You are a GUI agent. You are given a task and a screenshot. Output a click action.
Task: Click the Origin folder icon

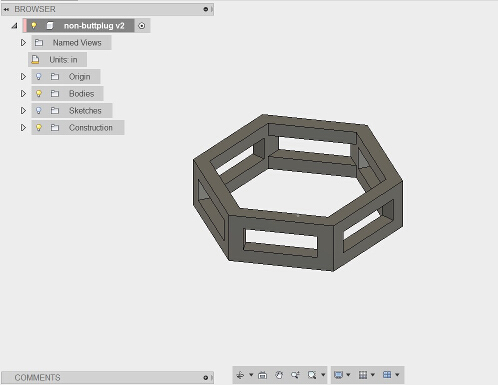(55, 77)
